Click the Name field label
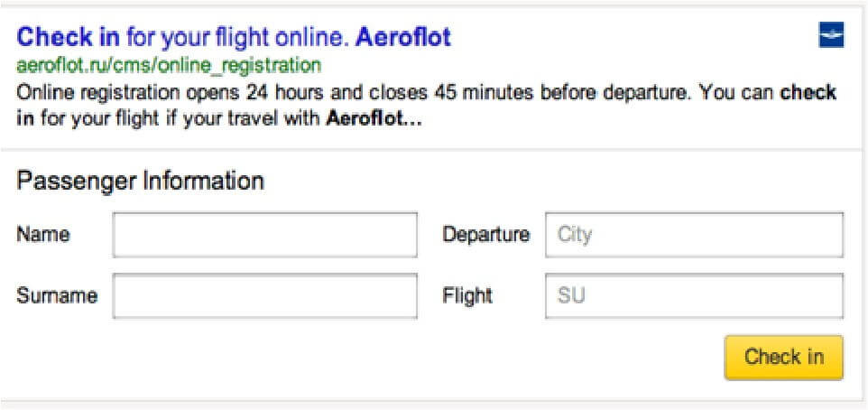 click(43, 235)
